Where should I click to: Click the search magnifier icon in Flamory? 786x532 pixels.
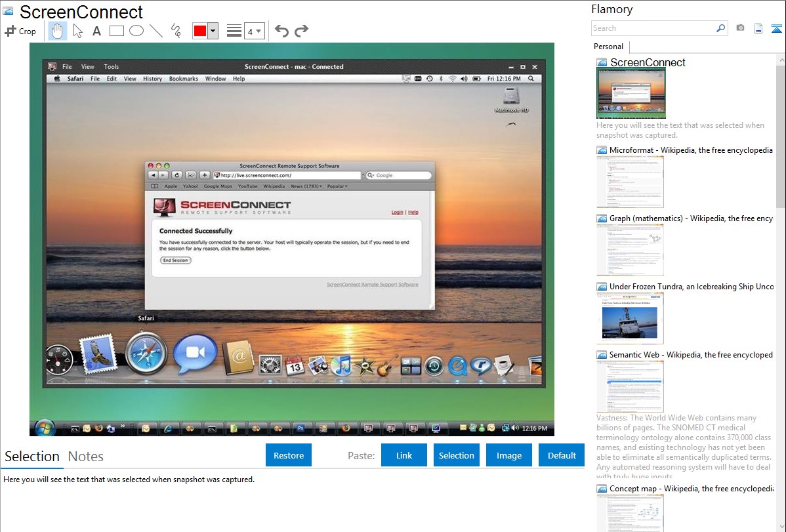pos(721,28)
